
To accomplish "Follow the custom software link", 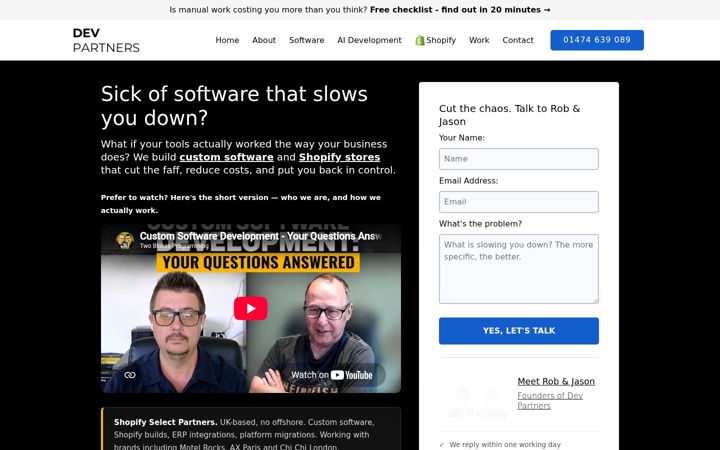I will click(x=226, y=157).
